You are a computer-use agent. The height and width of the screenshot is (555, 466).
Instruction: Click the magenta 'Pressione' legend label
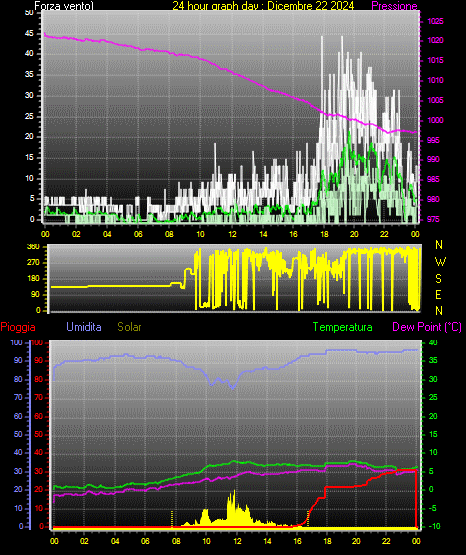(394, 6)
